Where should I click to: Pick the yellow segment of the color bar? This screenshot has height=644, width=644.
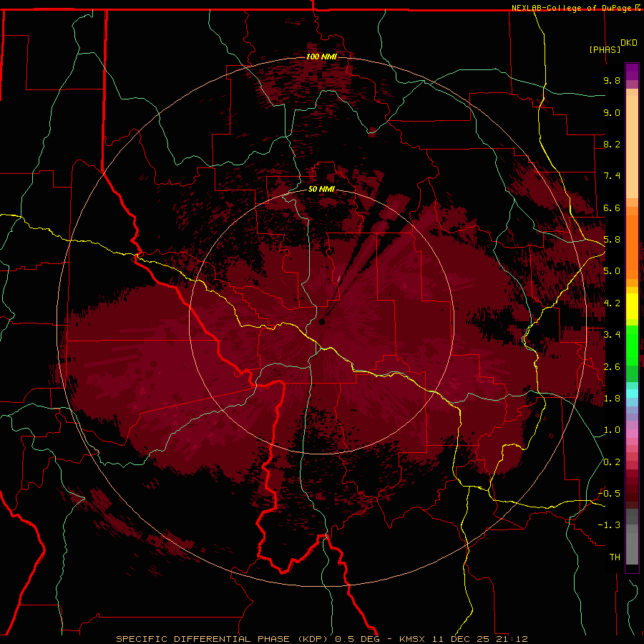coord(632,306)
